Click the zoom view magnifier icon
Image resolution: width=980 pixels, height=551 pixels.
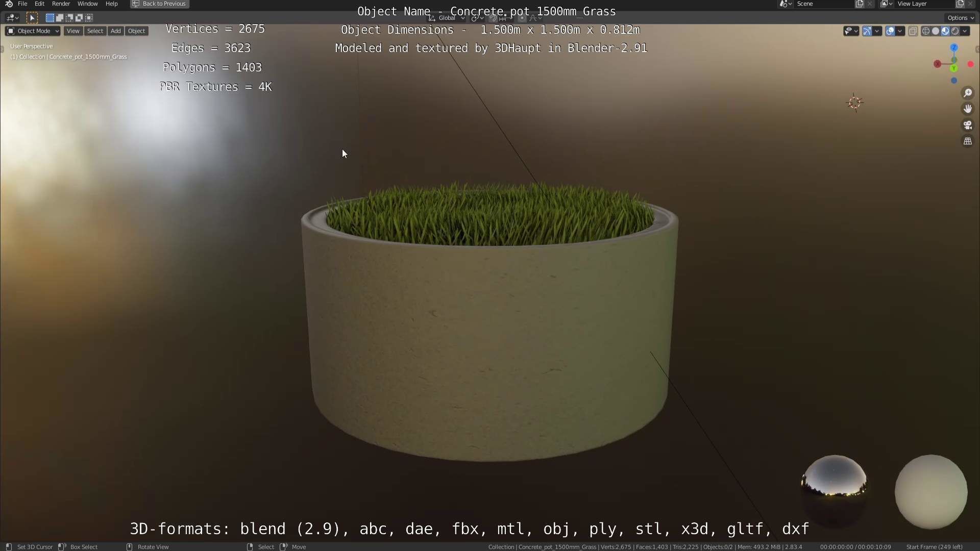[967, 93]
